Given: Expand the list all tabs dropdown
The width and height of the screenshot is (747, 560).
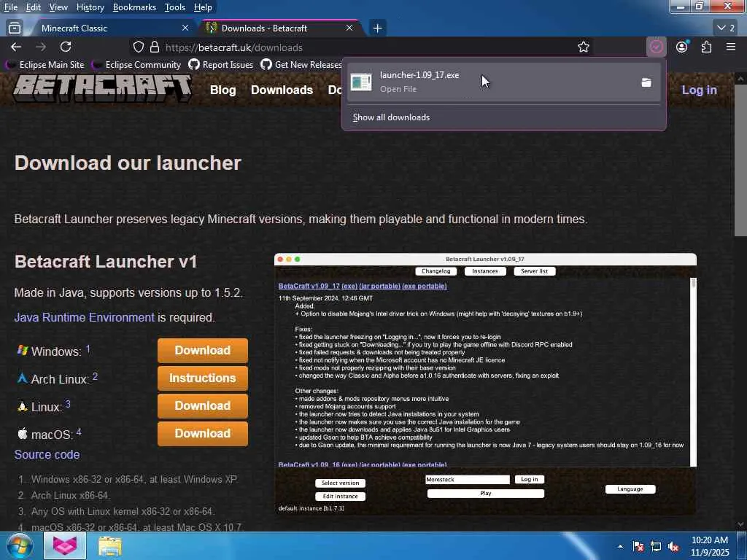Looking at the screenshot, I should tap(727, 28).
